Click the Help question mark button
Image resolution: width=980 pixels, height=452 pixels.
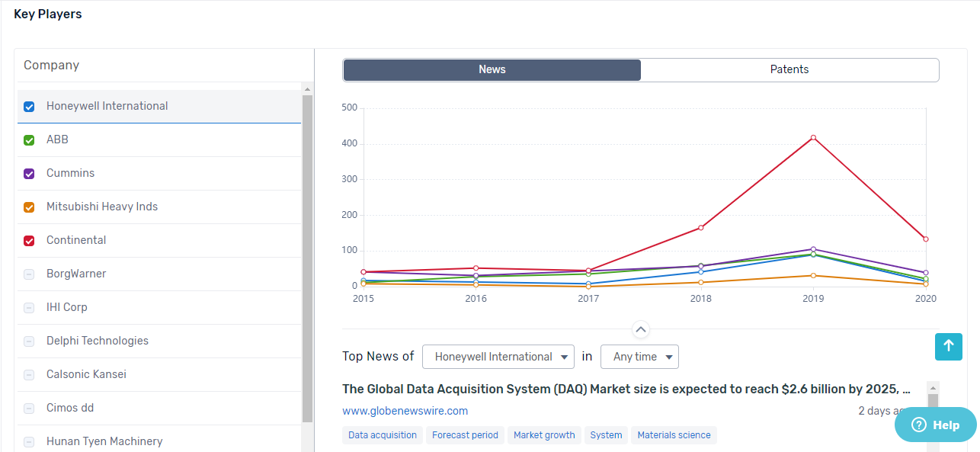pos(935,425)
